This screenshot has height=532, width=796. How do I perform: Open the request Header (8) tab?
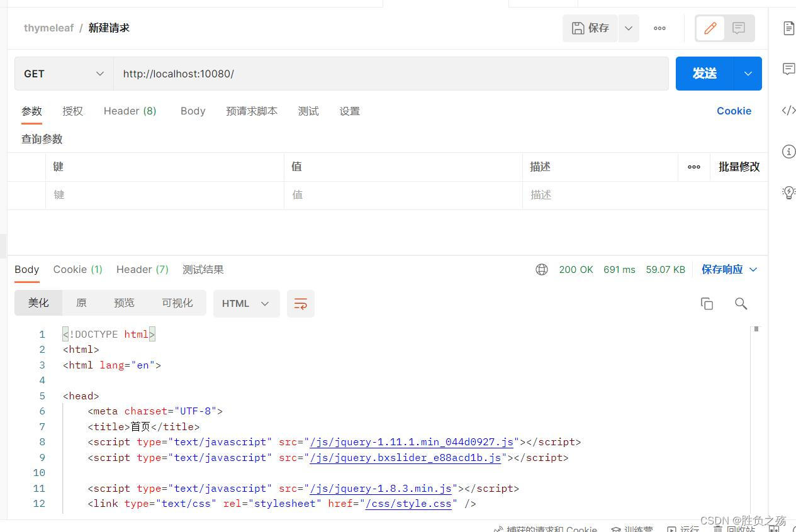tap(130, 111)
